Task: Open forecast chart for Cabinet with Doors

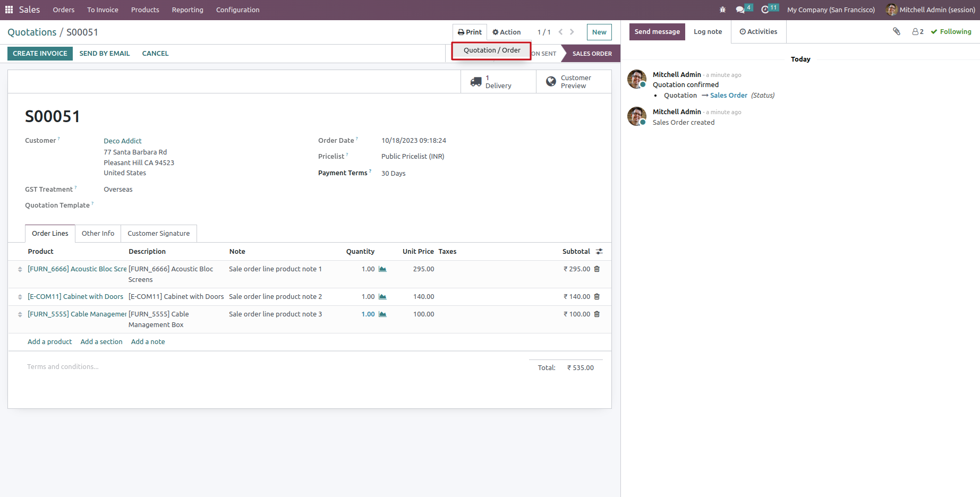Action: (x=382, y=297)
